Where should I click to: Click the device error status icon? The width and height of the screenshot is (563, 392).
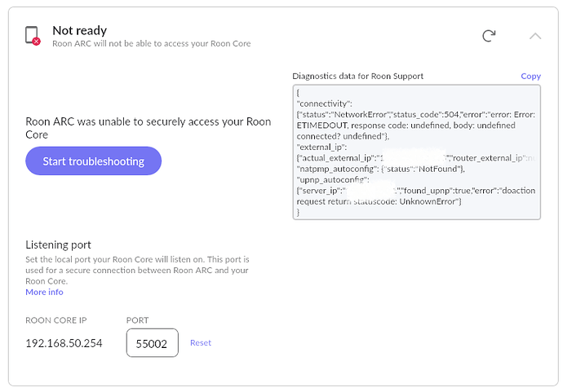[x=33, y=36]
